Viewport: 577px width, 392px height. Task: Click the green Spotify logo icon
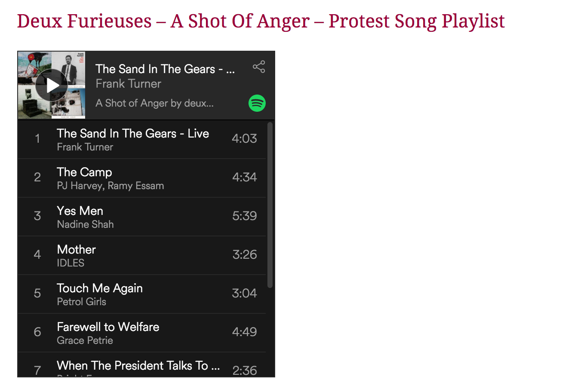click(x=257, y=103)
